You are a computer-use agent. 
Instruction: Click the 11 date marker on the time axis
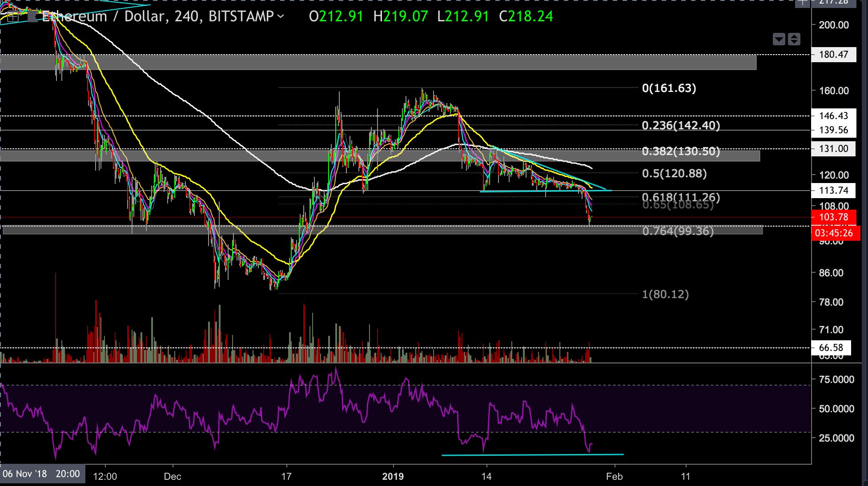[x=686, y=477]
